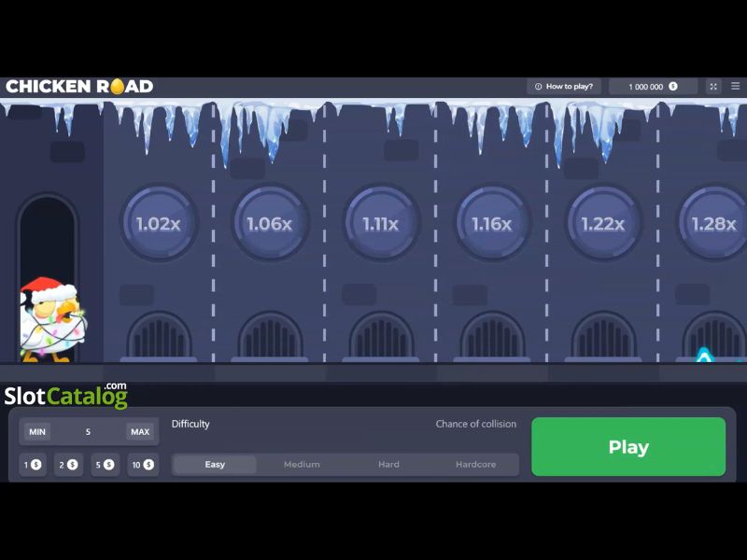Screen dimensions: 747x560
Task: Select the 2 coin bet chip
Action: [x=68, y=465]
